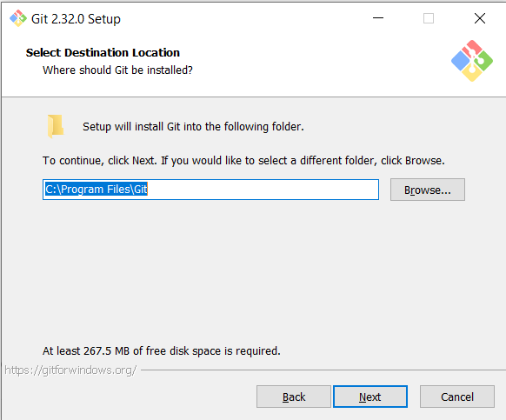Screen dimensions: 506x420
Task: Click the greyed-out maximize window icon
Action: [429, 18]
